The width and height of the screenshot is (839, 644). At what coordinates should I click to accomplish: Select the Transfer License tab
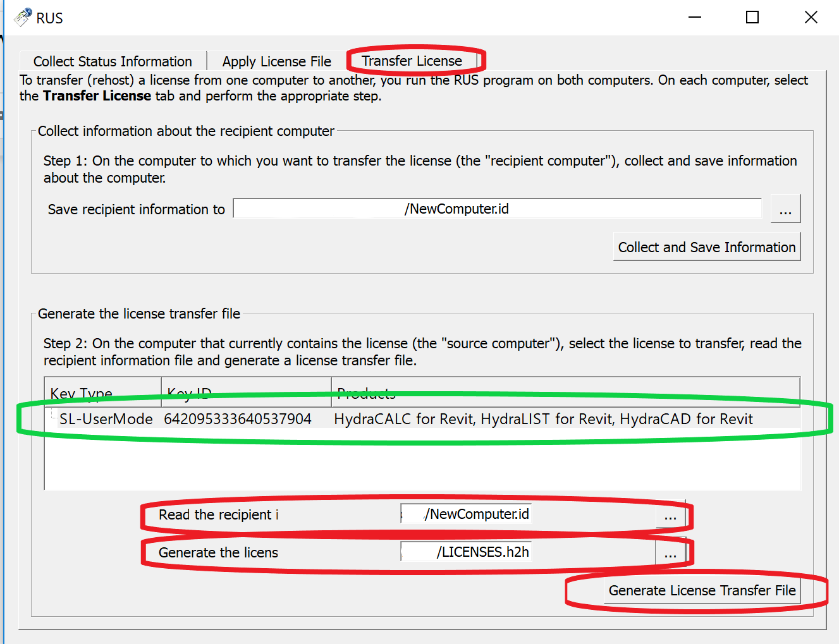(412, 61)
